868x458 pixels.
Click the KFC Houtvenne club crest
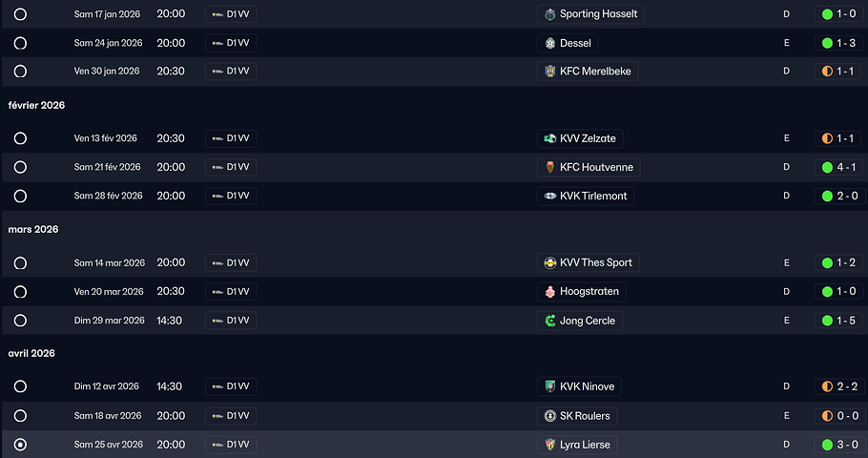[549, 167]
